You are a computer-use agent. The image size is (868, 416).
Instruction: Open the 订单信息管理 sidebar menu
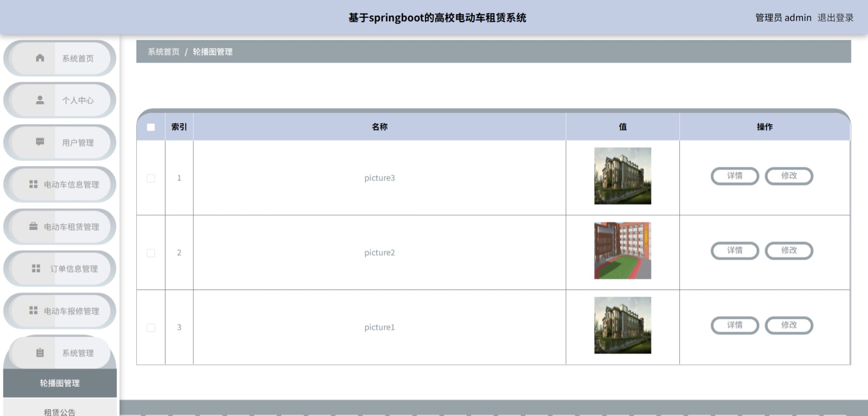60,269
